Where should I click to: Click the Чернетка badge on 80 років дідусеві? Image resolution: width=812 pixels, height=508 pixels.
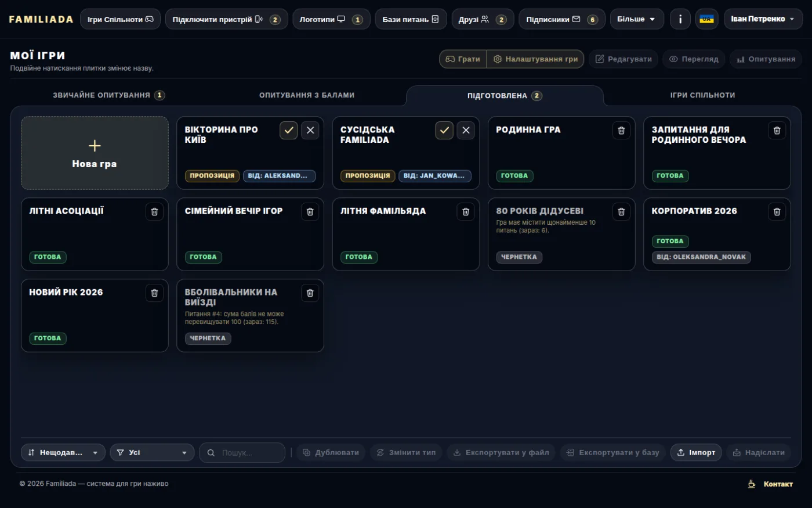pos(519,257)
